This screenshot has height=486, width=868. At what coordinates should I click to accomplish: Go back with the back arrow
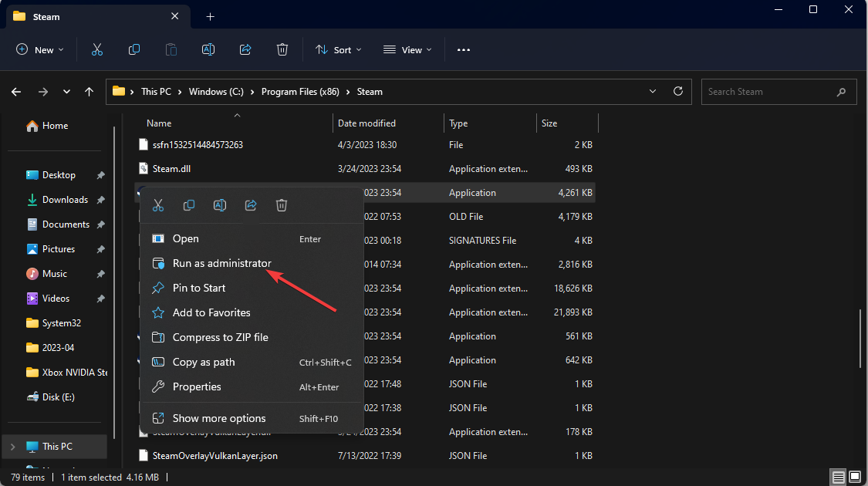pyautogui.click(x=16, y=92)
